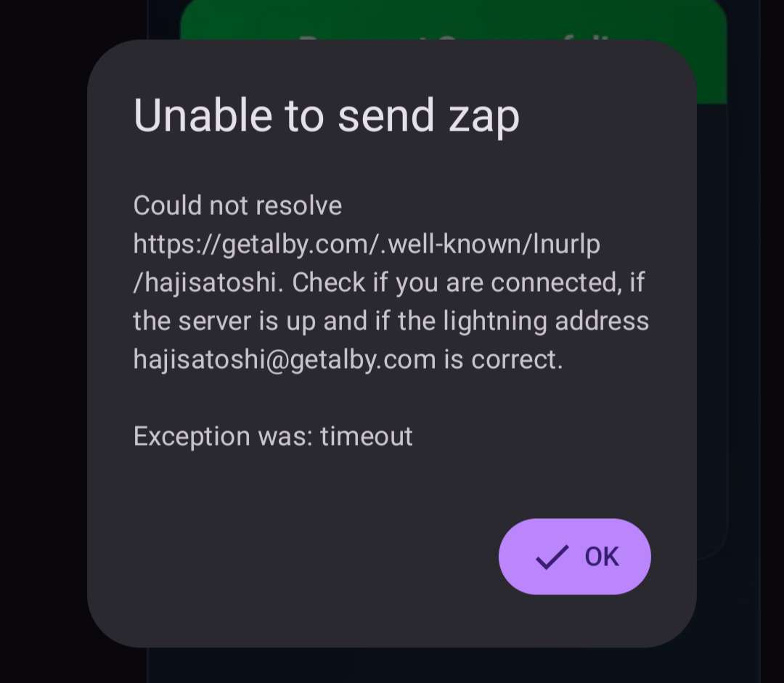Tap the word 'Unable' in the heading
Image resolution: width=784 pixels, height=683 pixels.
click(x=203, y=115)
